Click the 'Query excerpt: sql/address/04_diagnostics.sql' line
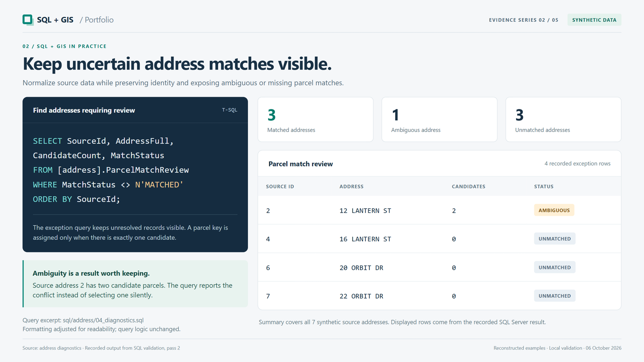 click(83, 321)
